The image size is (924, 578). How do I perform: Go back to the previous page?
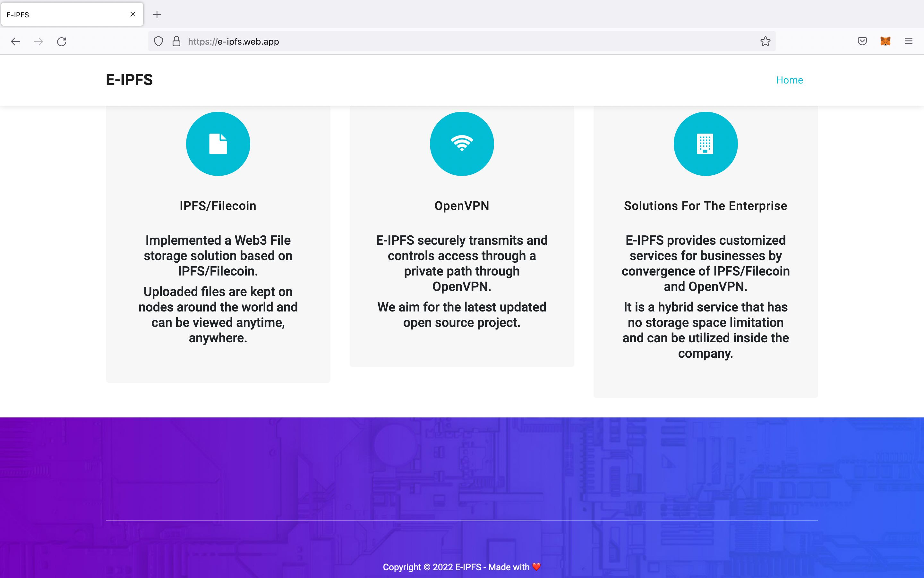coord(15,41)
